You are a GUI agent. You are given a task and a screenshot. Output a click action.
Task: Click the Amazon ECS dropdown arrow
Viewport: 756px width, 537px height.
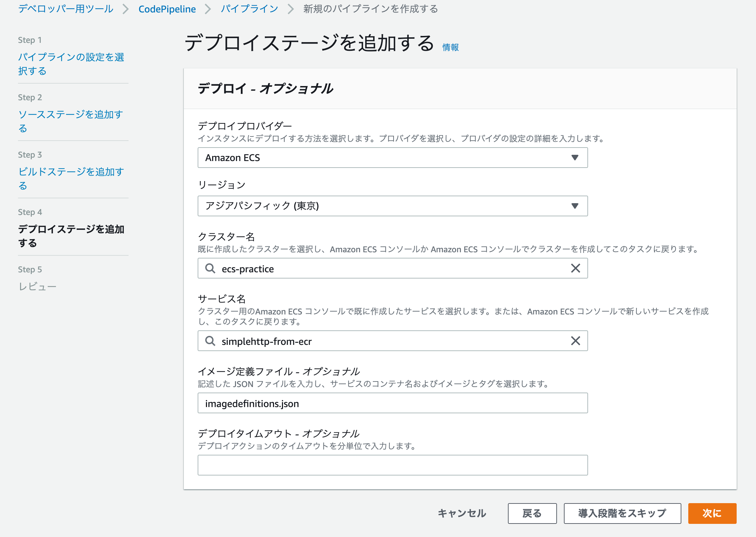click(574, 158)
